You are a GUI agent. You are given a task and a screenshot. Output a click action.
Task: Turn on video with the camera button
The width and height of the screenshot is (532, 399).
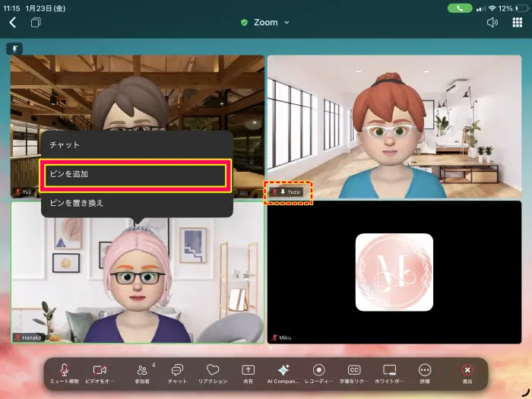tap(100, 374)
